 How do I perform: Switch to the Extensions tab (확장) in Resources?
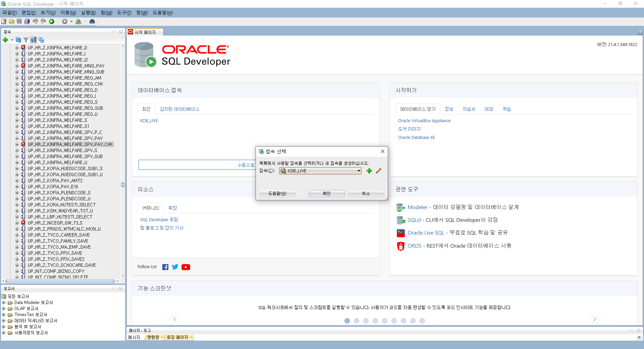[x=173, y=208]
